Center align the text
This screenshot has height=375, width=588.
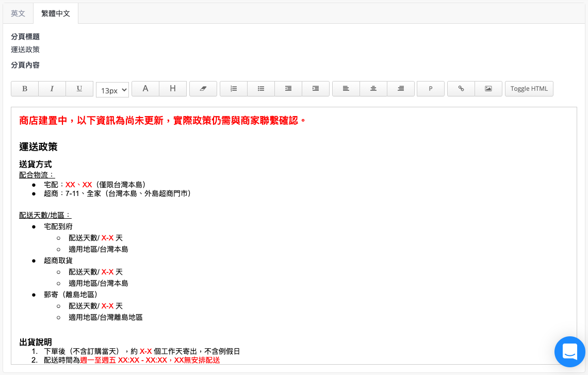tap(373, 89)
